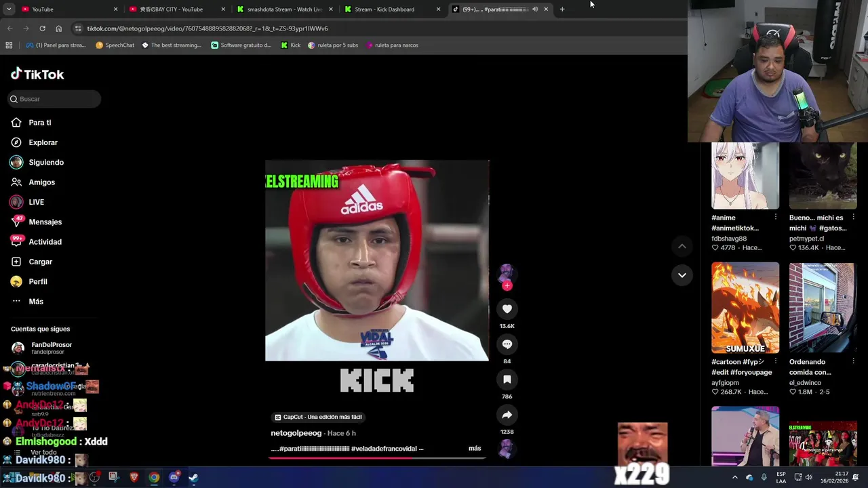Open the browser apps grid

(x=9, y=45)
